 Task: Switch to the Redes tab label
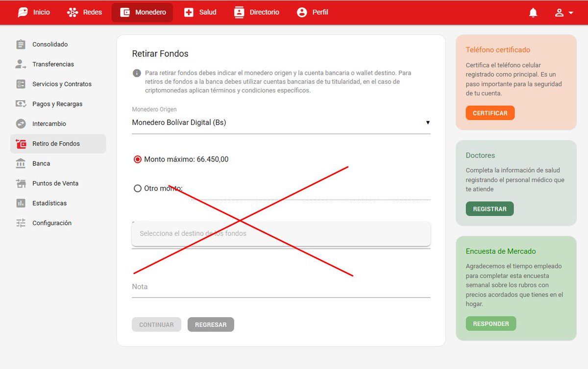(x=93, y=12)
